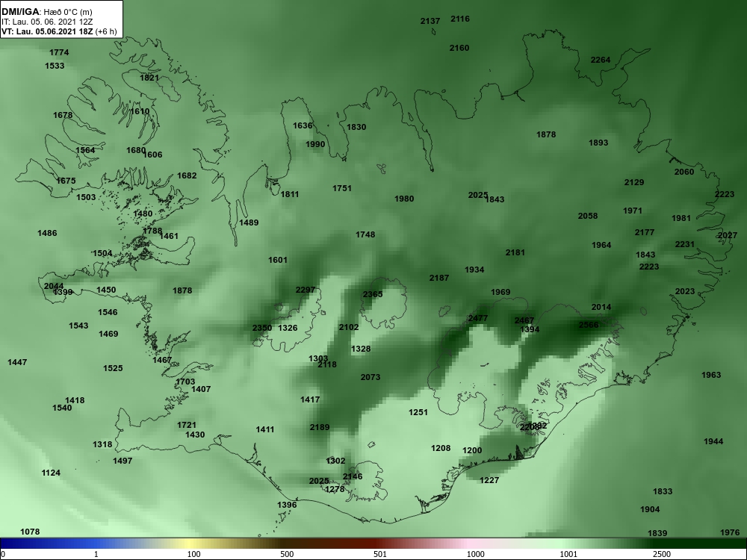Click the map value 1990

(x=315, y=144)
